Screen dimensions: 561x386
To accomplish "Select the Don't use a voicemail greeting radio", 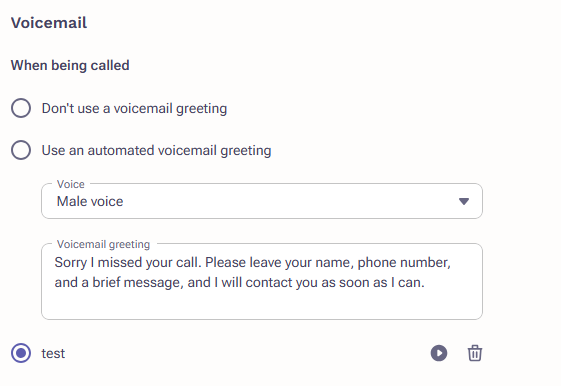I will (21, 108).
